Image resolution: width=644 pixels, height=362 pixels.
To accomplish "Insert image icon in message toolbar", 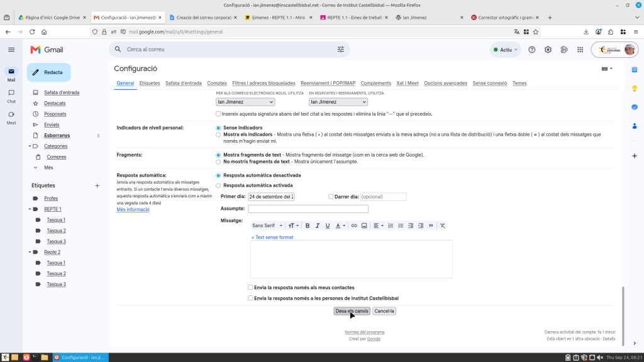I will point(364,226).
